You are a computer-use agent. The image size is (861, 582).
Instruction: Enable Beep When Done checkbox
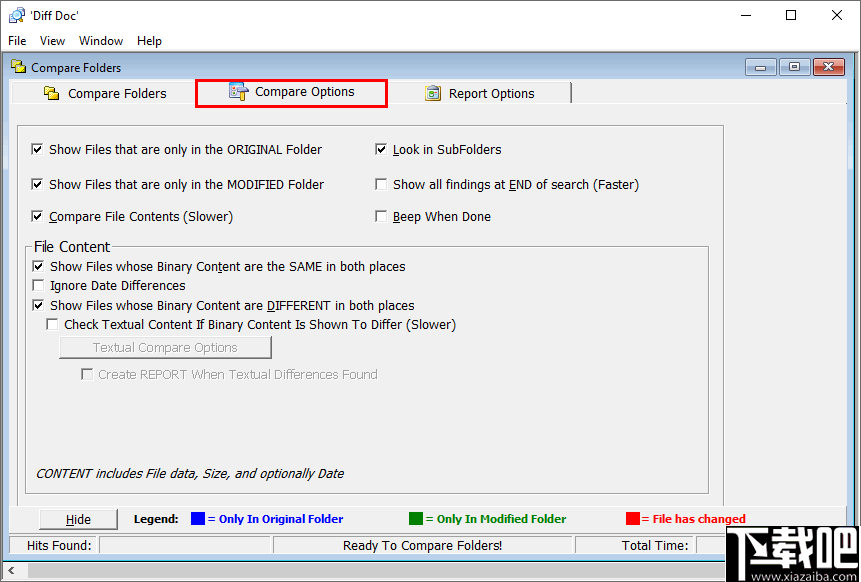coord(381,217)
